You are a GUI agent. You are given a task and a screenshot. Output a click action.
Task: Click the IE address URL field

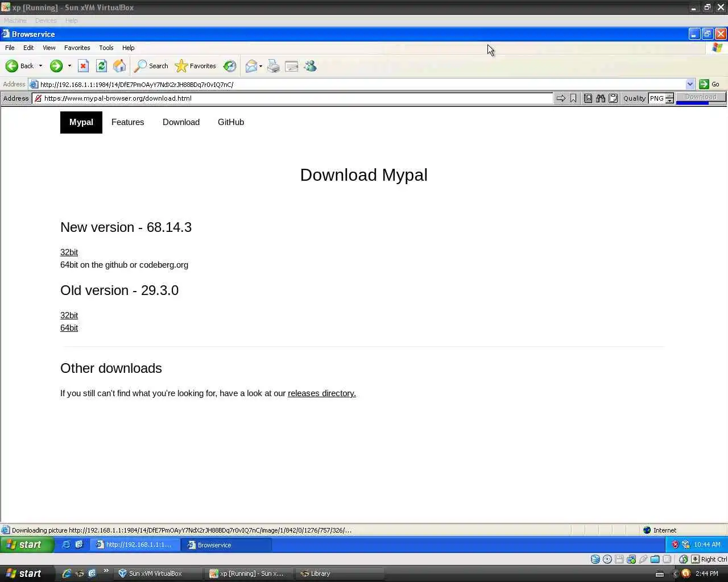pos(362,84)
